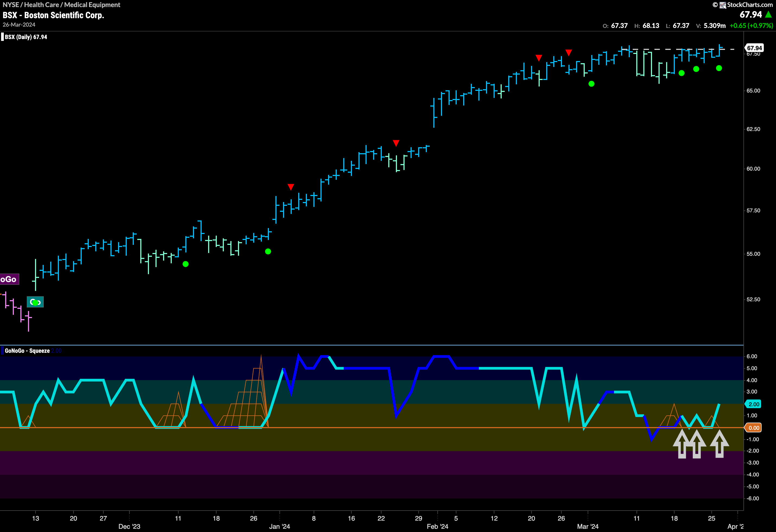The width and height of the screenshot is (776, 532).
Task: Click the NYSE / Health Care / Medical Equipment breadcrumb
Action: tap(61, 5)
